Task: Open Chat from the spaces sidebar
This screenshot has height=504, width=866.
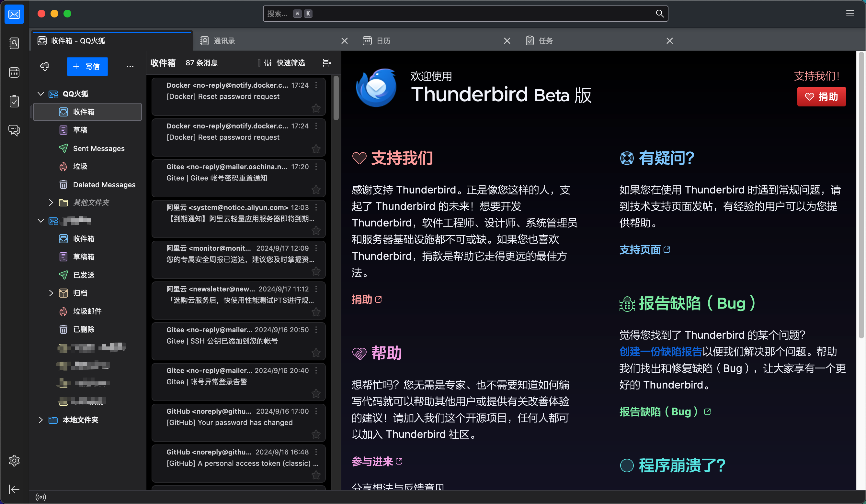Action: [x=14, y=130]
